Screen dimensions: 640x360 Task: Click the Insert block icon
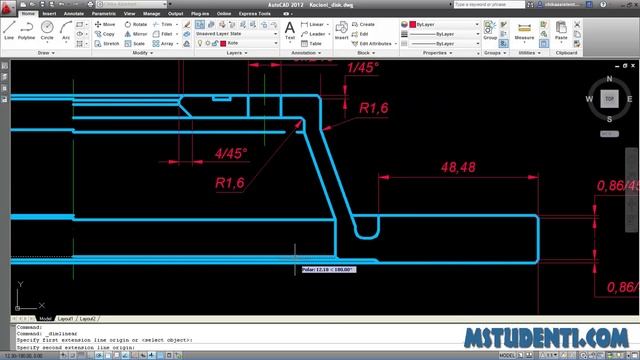(341, 31)
